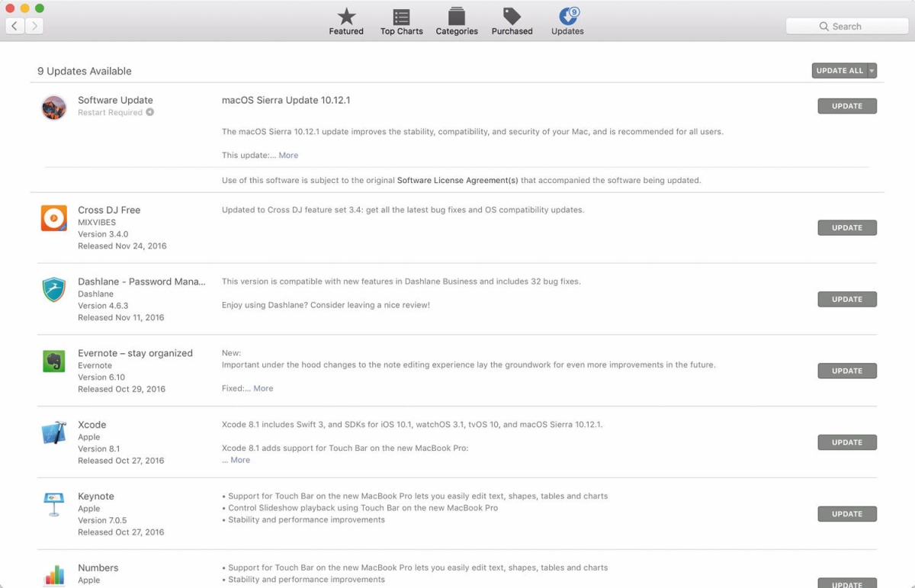This screenshot has height=588, width=915.
Task: Click the Restart Required info icon
Action: point(150,112)
